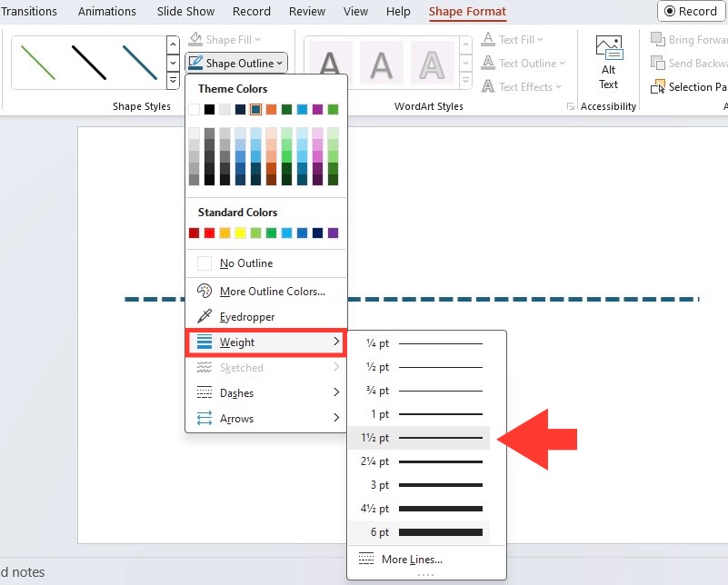This screenshot has width=728, height=585.
Task: Pick the Eyedropper tool icon
Action: 204,316
